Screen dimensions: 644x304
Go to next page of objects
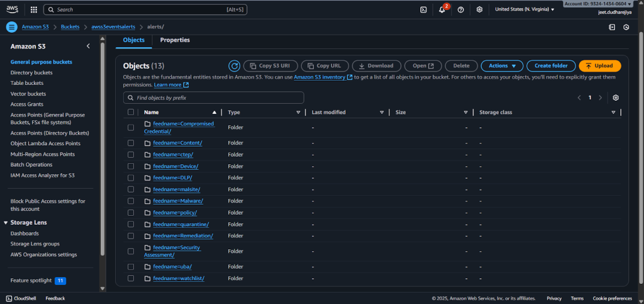(600, 98)
